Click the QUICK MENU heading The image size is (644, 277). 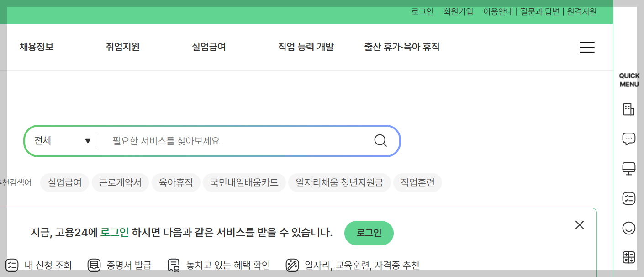[629, 80]
